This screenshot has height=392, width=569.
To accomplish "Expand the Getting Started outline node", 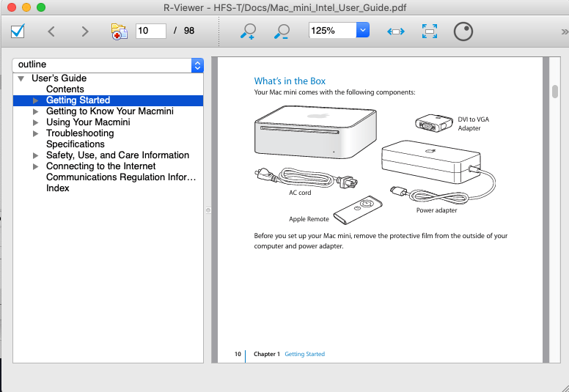I will click(35, 100).
